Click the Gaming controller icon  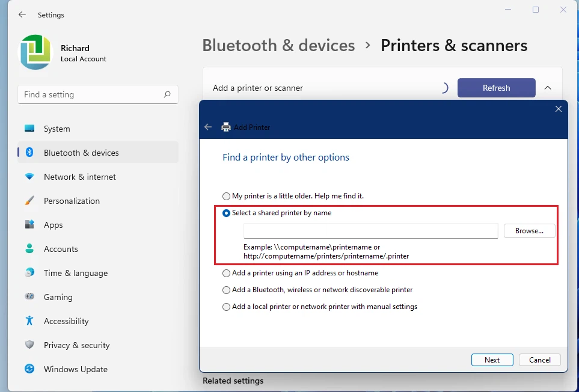(x=29, y=297)
